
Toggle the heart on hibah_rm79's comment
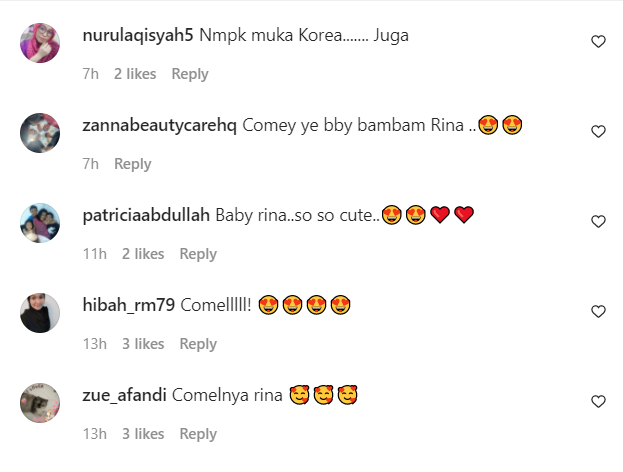598,311
